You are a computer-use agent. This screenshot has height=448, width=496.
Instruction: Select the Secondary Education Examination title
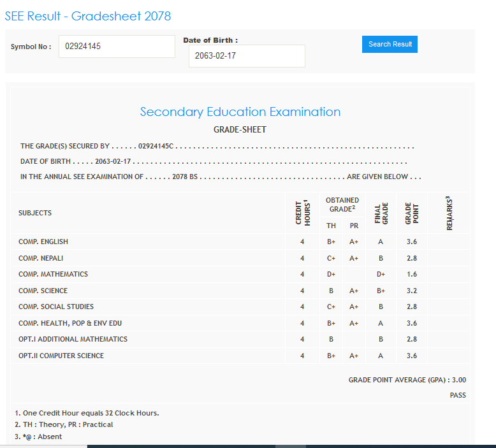pos(240,112)
